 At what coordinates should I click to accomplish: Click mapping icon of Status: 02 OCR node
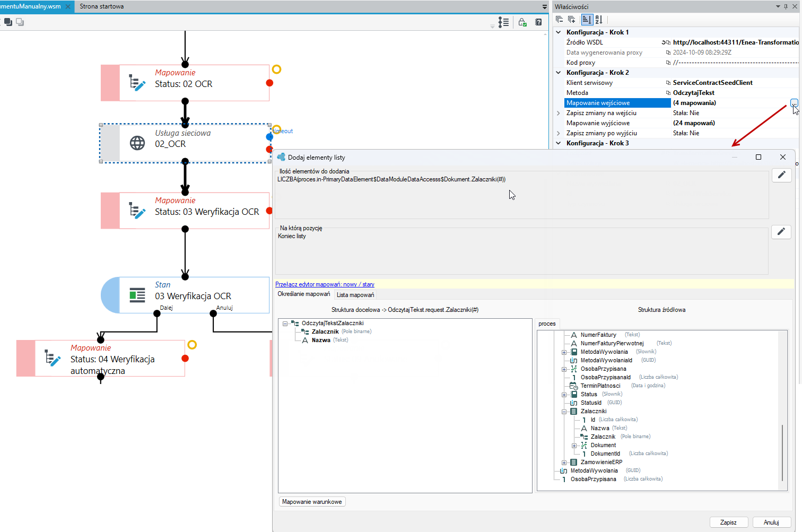coord(137,83)
